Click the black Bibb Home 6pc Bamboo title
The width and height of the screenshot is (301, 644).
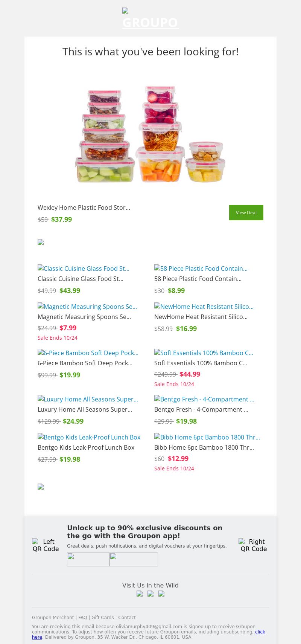tap(204, 447)
